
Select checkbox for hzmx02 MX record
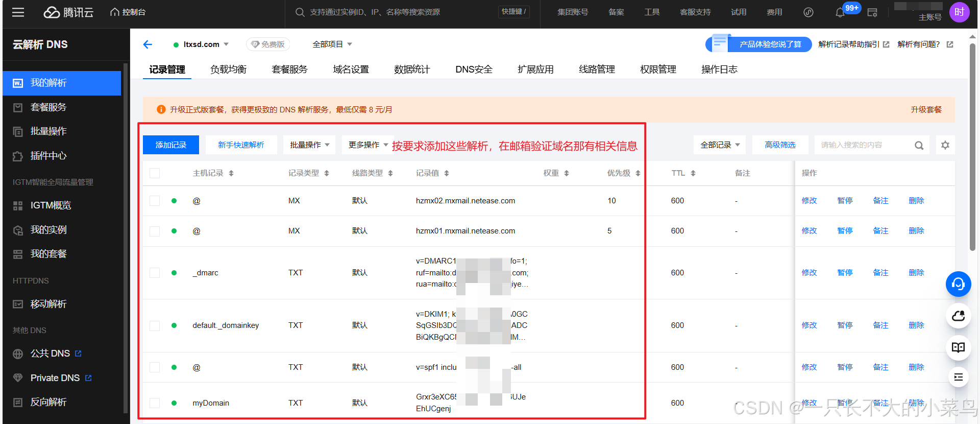click(155, 201)
